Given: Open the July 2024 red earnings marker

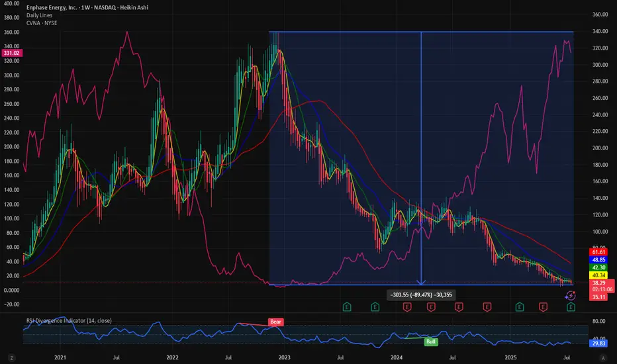Looking at the screenshot, I should (x=459, y=307).
